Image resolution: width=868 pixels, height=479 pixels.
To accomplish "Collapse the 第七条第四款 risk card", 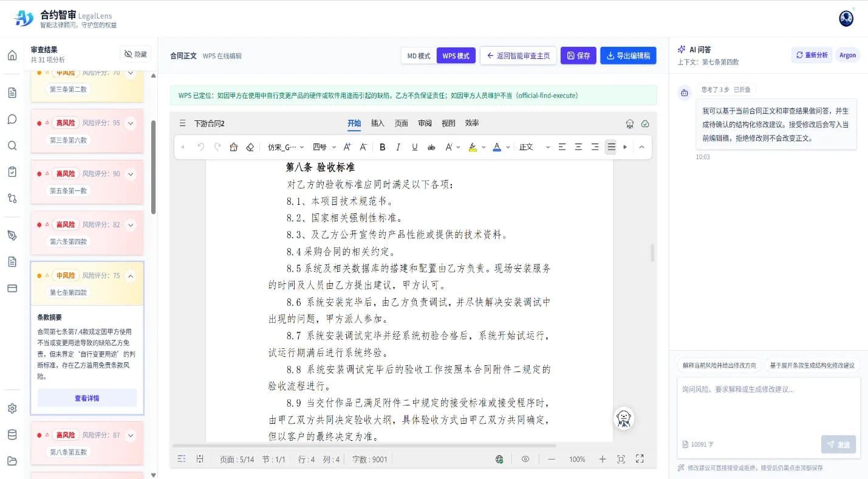I will (x=131, y=276).
